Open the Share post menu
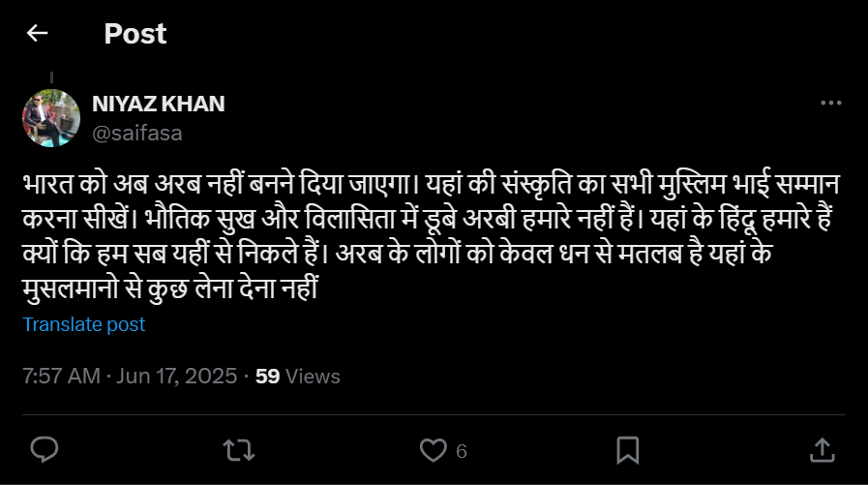Viewport: 868px width, 485px height. point(821,449)
